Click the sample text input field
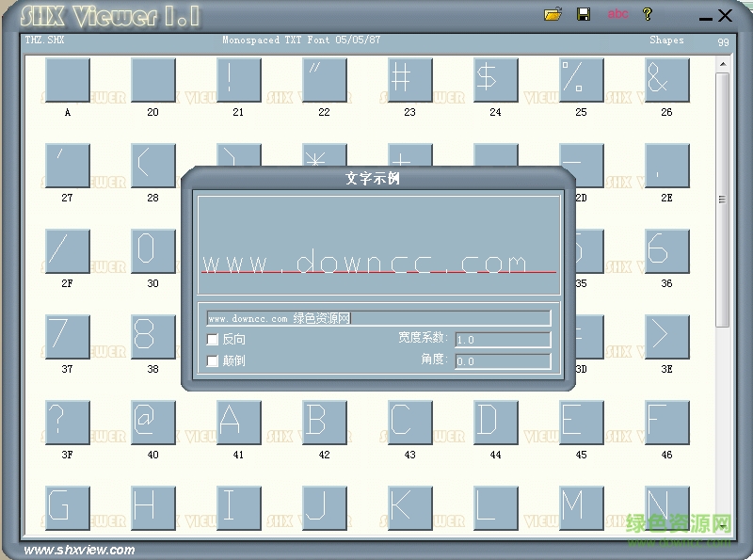 tap(379, 318)
